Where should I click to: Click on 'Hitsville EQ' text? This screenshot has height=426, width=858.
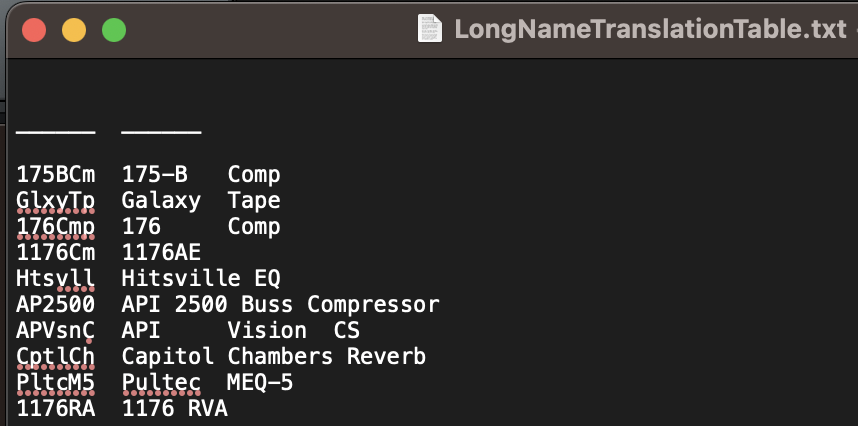pos(201,278)
